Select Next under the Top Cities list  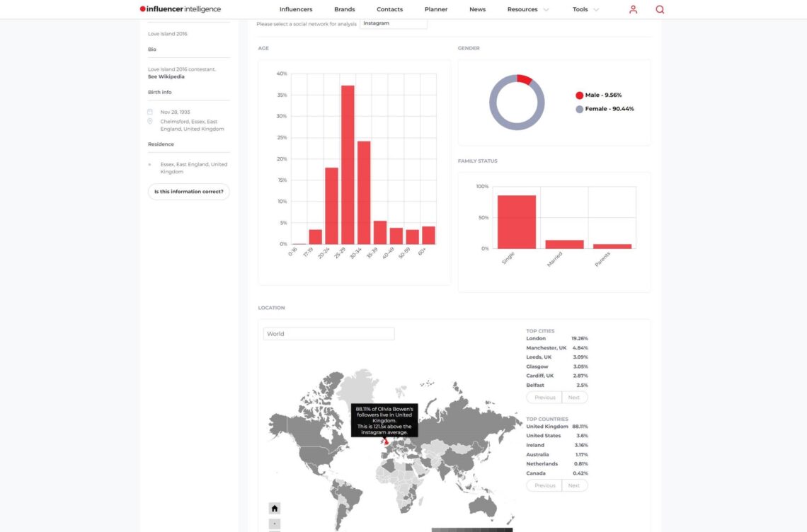click(x=573, y=397)
